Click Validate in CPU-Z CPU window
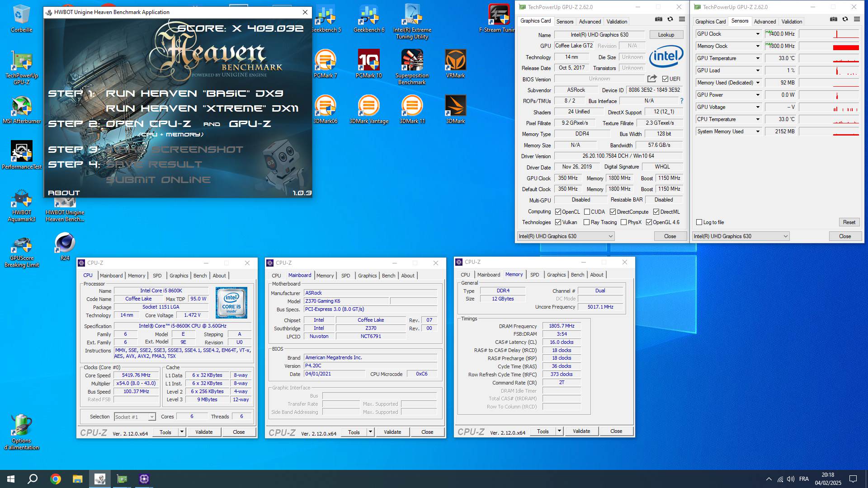This screenshot has width=868, height=488. 204,432
